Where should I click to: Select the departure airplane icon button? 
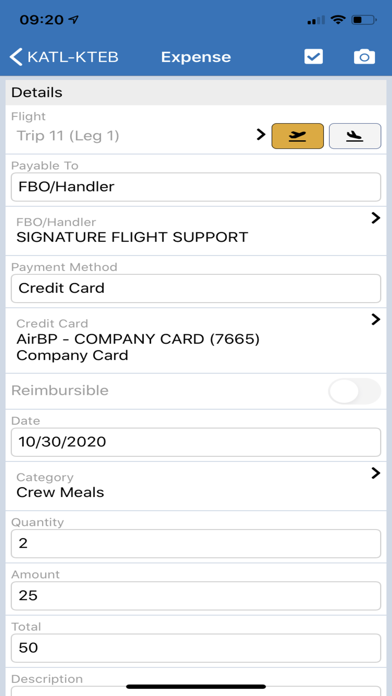click(x=297, y=136)
